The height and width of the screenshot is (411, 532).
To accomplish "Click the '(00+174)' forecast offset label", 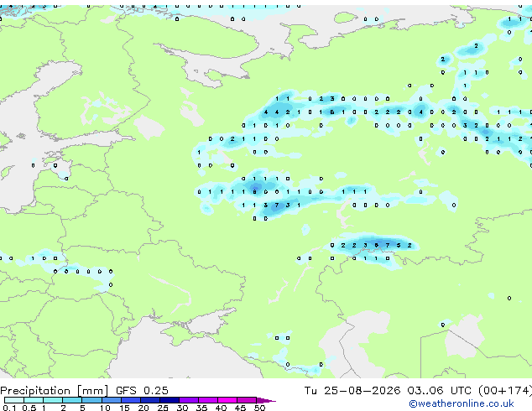I will coord(505,391).
